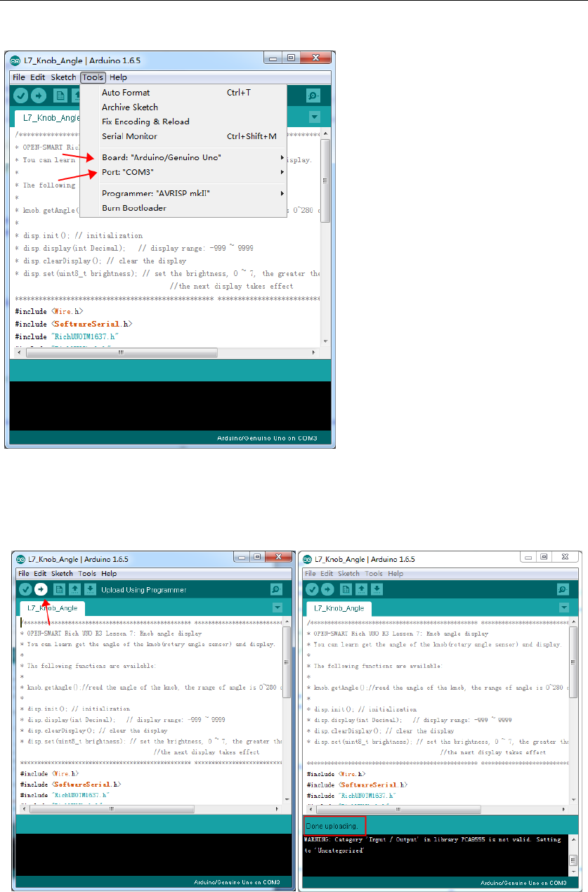The height and width of the screenshot is (892, 588).
Task: Click Save (down arrow) icon in 'Done uploading' window
Action: click(377, 589)
